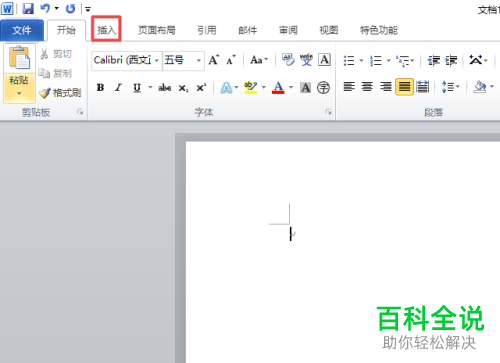Image resolution: width=500 pixels, height=363 pixels.
Task: Open the 五号 font size dropdown
Action: click(x=199, y=60)
